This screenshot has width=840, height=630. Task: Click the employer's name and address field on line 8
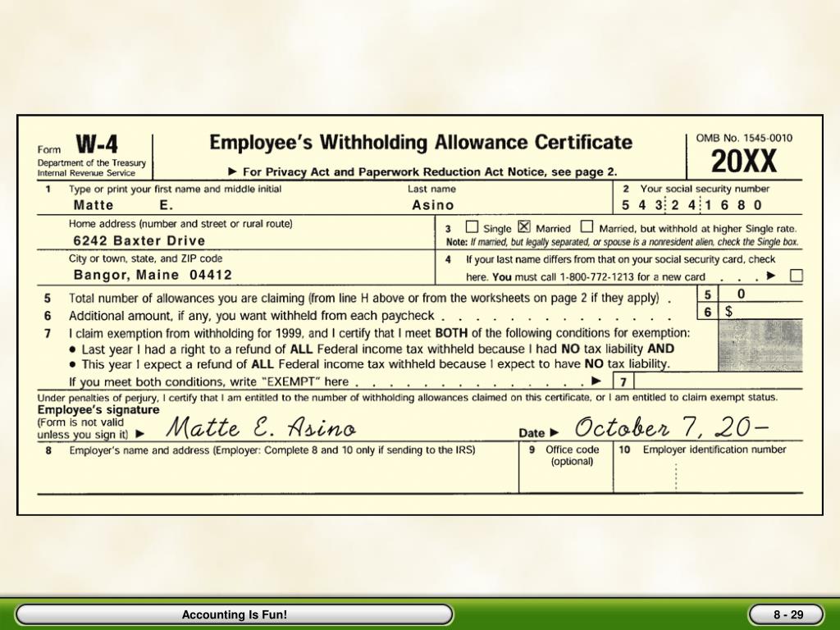(277, 467)
